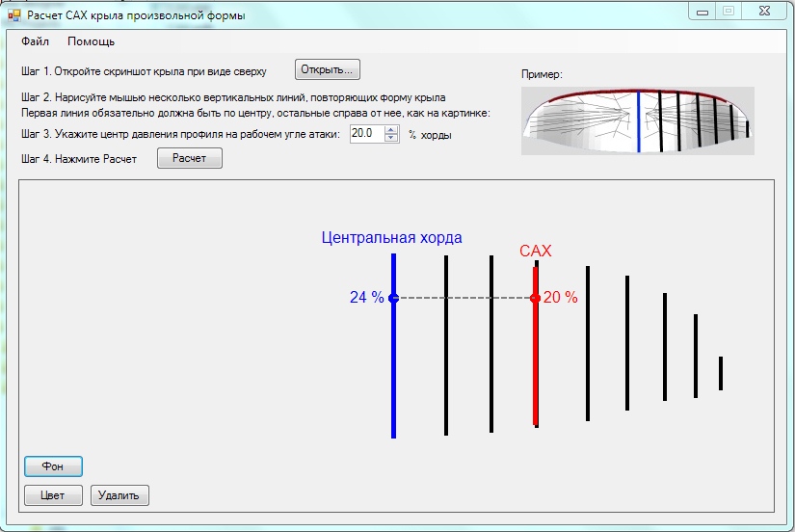Click the Удалить button

pyautogui.click(x=119, y=495)
